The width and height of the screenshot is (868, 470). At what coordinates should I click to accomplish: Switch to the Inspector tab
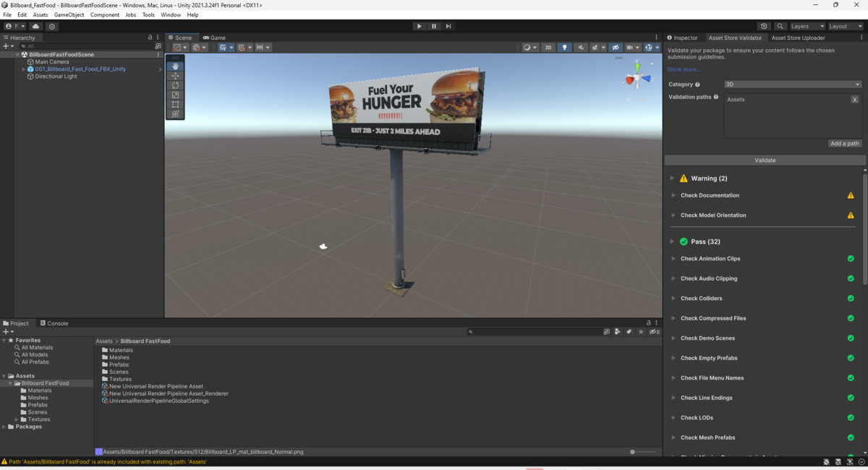coord(683,38)
